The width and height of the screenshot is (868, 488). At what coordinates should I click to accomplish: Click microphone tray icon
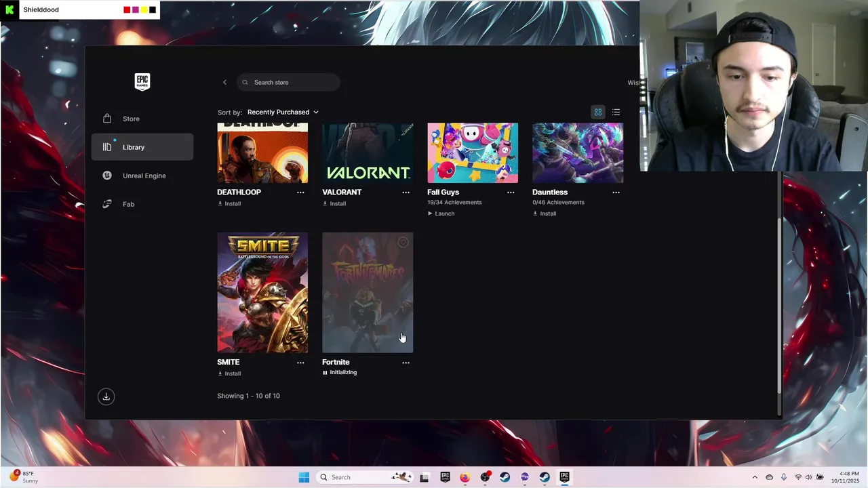tap(784, 477)
